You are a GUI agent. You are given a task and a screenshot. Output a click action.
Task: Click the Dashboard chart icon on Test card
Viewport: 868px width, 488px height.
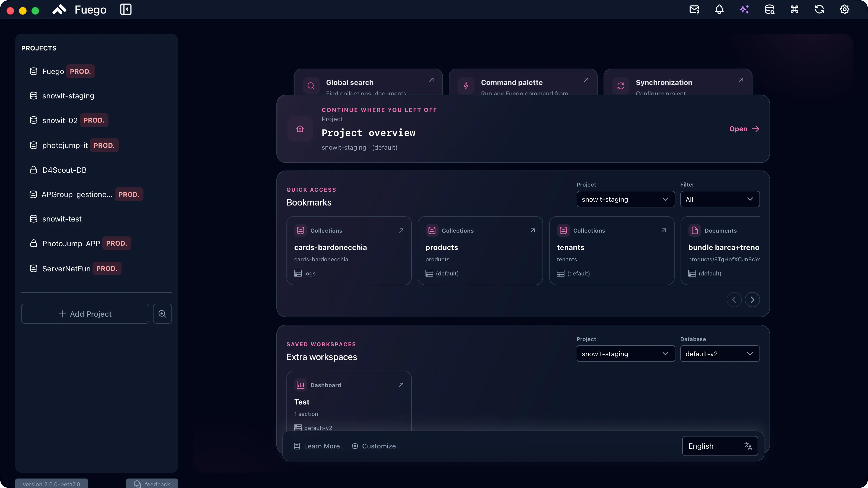(x=301, y=385)
